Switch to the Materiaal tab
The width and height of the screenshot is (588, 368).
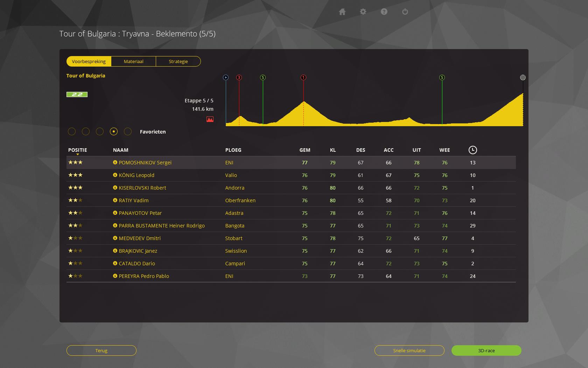point(134,61)
